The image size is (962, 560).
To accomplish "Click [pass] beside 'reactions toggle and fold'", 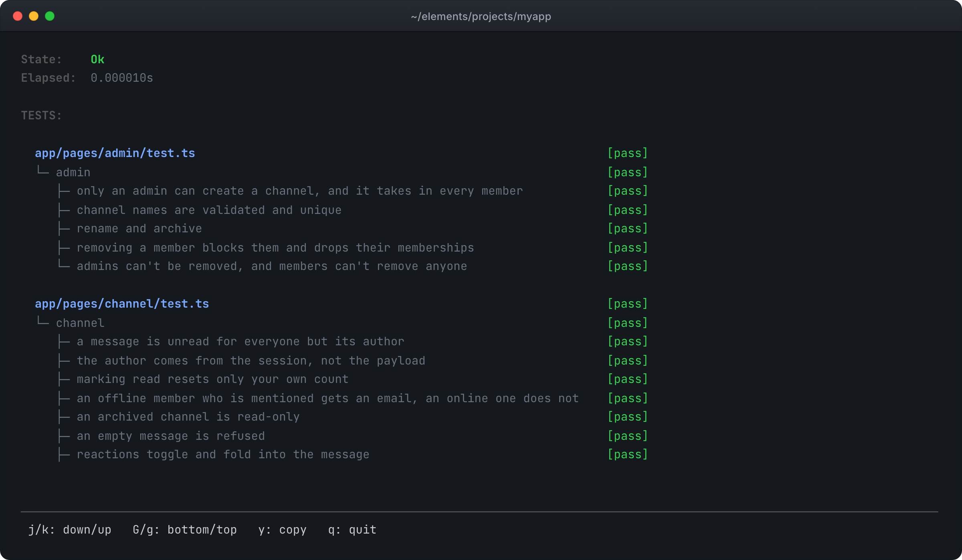I will pyautogui.click(x=628, y=454).
